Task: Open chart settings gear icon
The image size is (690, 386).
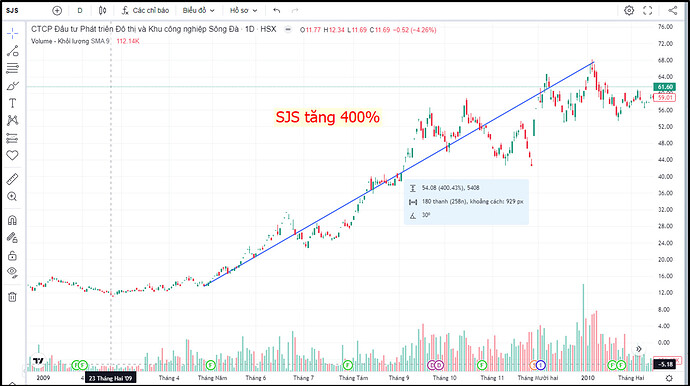Action: pyautogui.click(x=629, y=10)
